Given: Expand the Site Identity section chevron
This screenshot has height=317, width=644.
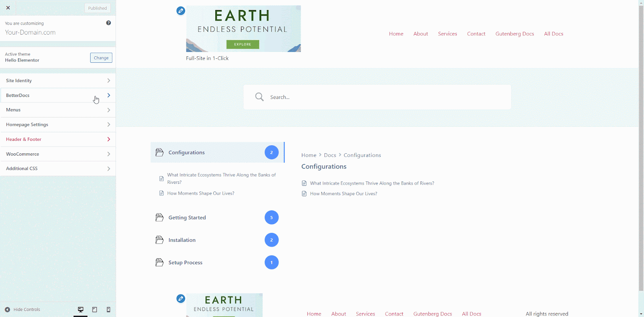Looking at the screenshot, I should pyautogui.click(x=109, y=80).
